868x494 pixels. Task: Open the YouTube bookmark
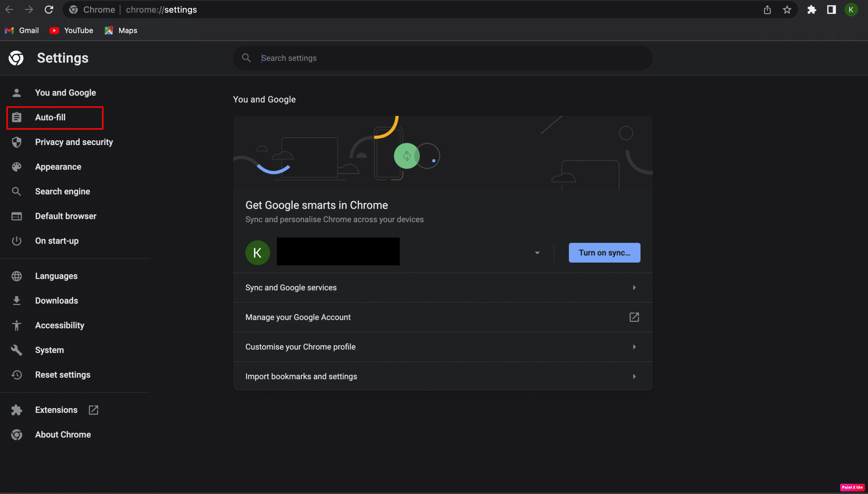point(72,30)
